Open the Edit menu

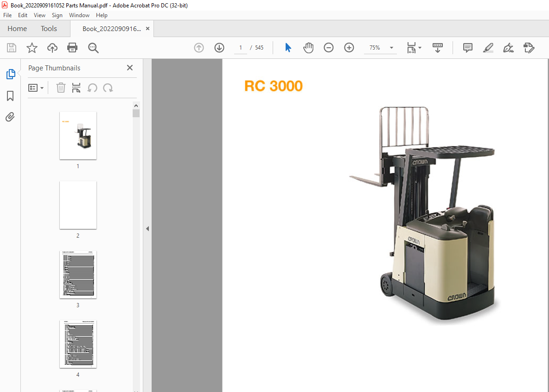click(x=23, y=15)
